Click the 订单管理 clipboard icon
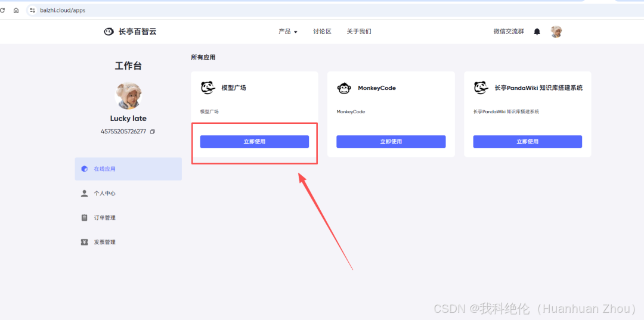 85,218
